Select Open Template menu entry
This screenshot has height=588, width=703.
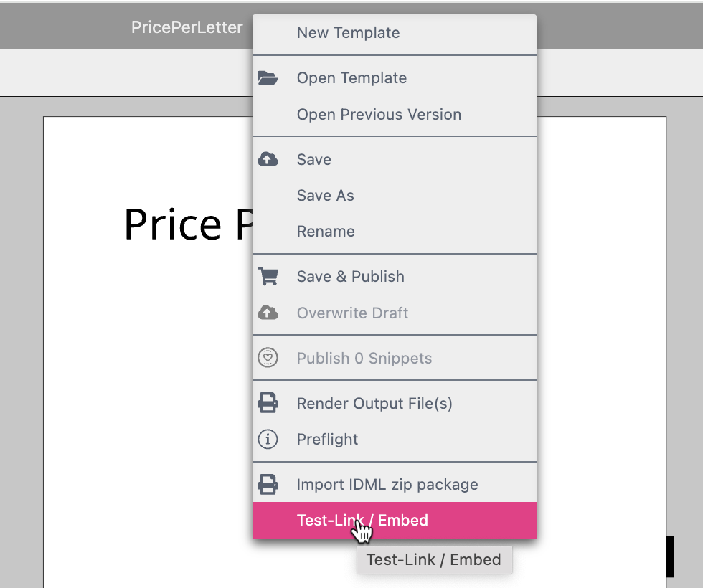click(x=351, y=78)
